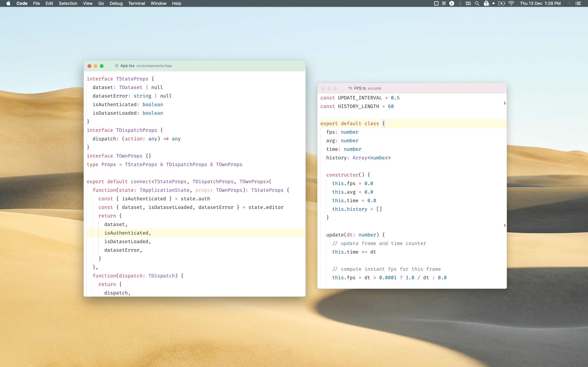Click the green zoom button on App.tsx

102,66
